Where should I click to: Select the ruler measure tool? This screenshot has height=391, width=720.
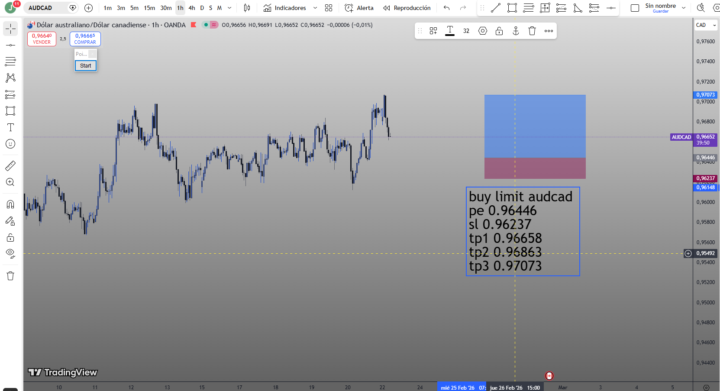click(10, 166)
